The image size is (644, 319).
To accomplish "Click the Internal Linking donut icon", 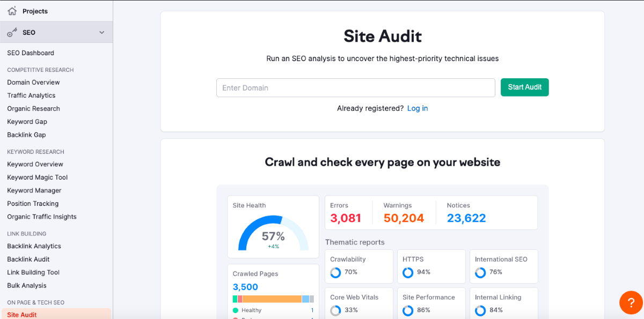I will click(480, 310).
